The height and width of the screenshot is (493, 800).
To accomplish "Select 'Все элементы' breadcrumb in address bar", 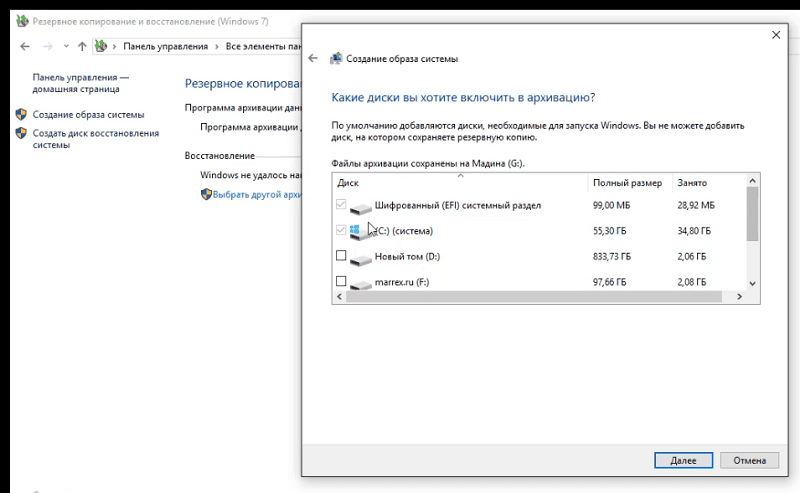I will click(x=263, y=46).
